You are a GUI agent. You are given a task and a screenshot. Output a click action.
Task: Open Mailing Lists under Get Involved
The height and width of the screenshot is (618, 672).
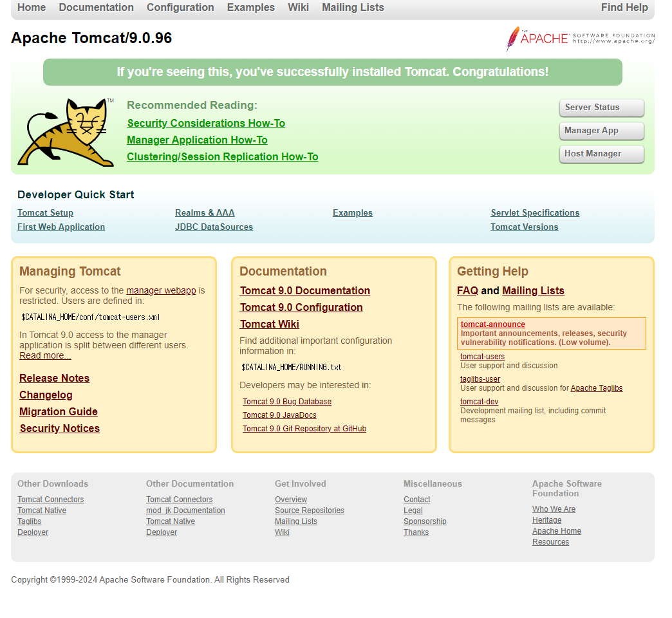pos(296,521)
